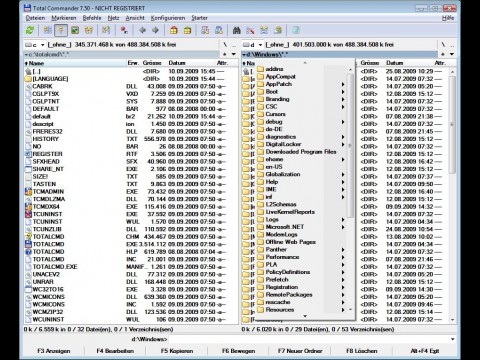480x360 pixels.
Task: Open the multi-rename tool icon
Action: [250, 30]
